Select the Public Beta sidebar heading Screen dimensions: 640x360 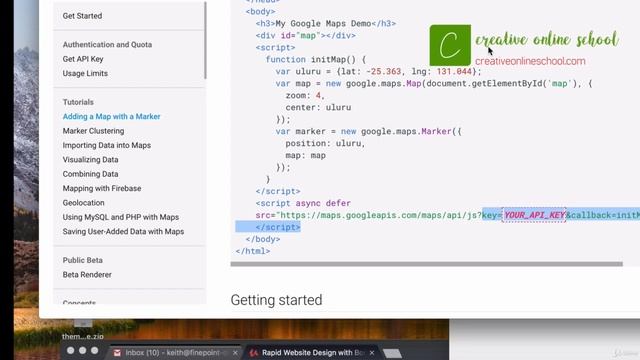coord(82,260)
